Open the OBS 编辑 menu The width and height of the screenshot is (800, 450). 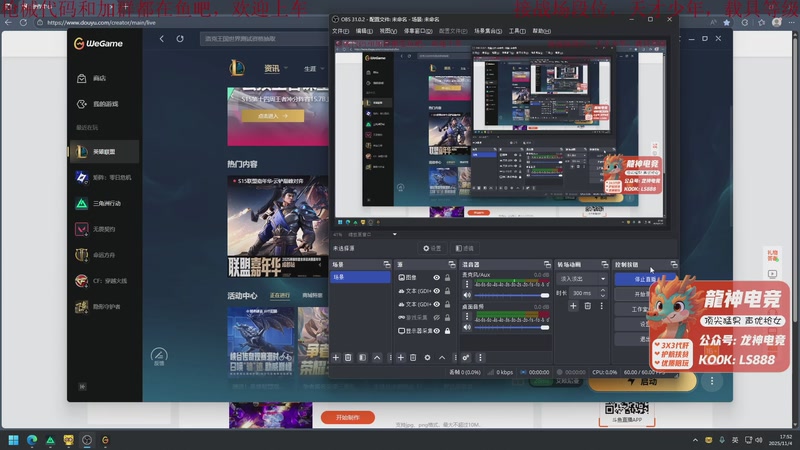point(364,31)
